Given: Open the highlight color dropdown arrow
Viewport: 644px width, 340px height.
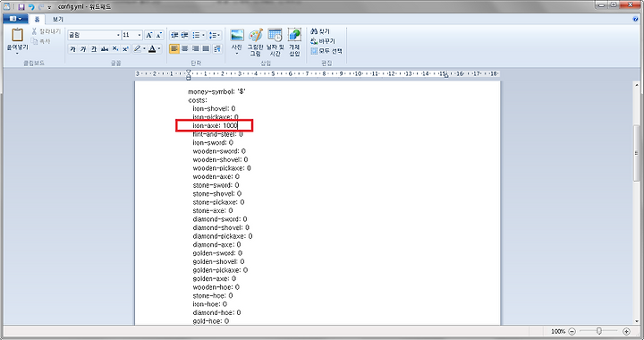Looking at the screenshot, I should pos(144,49).
